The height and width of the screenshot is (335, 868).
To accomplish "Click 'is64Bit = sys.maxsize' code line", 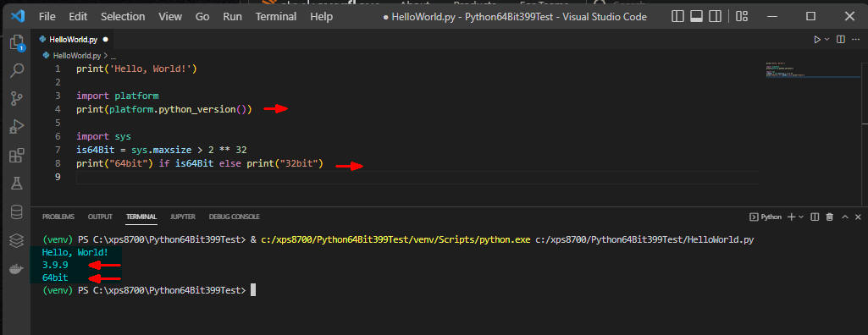I will [x=161, y=150].
